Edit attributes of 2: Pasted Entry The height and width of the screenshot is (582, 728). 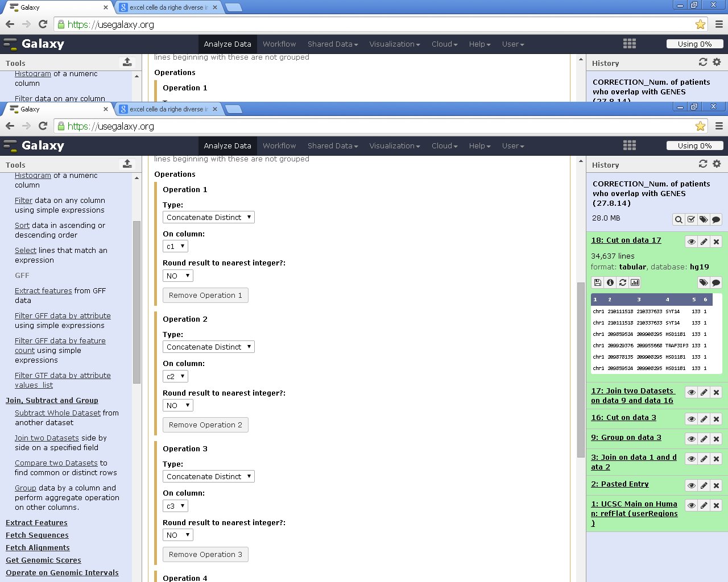click(x=704, y=485)
